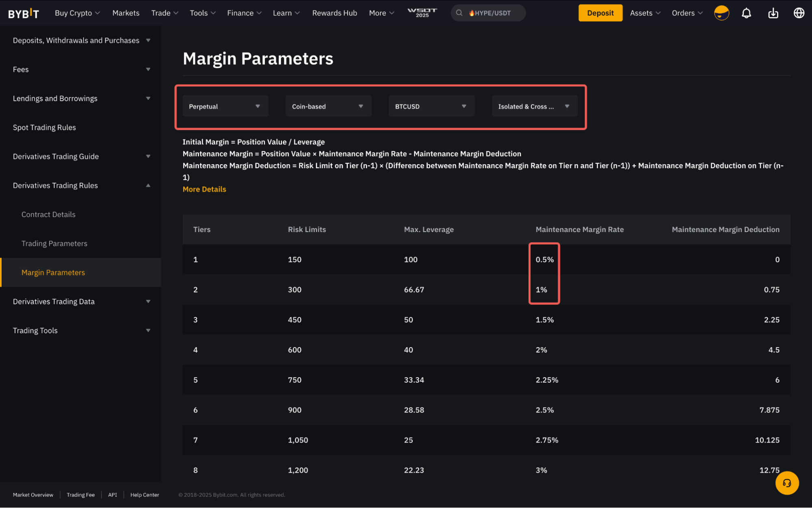Viewport: 812px width, 508px height.
Task: Open the customer support chat bubble
Action: pyautogui.click(x=787, y=483)
